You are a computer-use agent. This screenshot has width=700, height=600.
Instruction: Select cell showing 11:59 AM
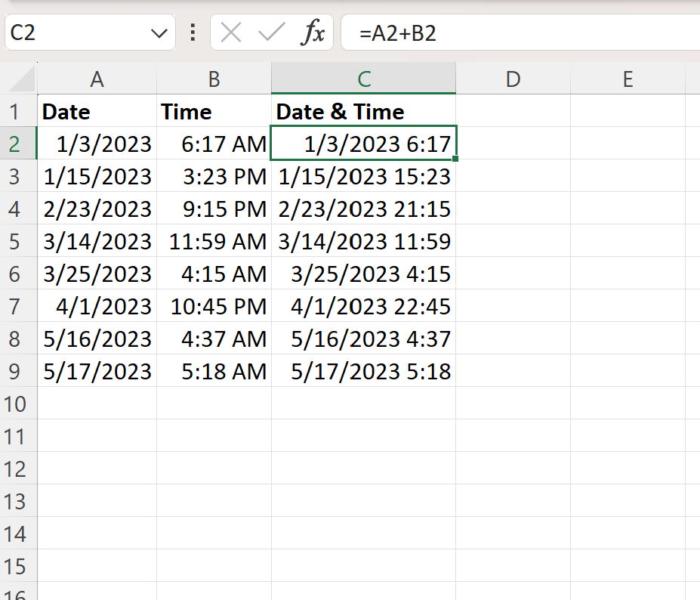tap(214, 241)
